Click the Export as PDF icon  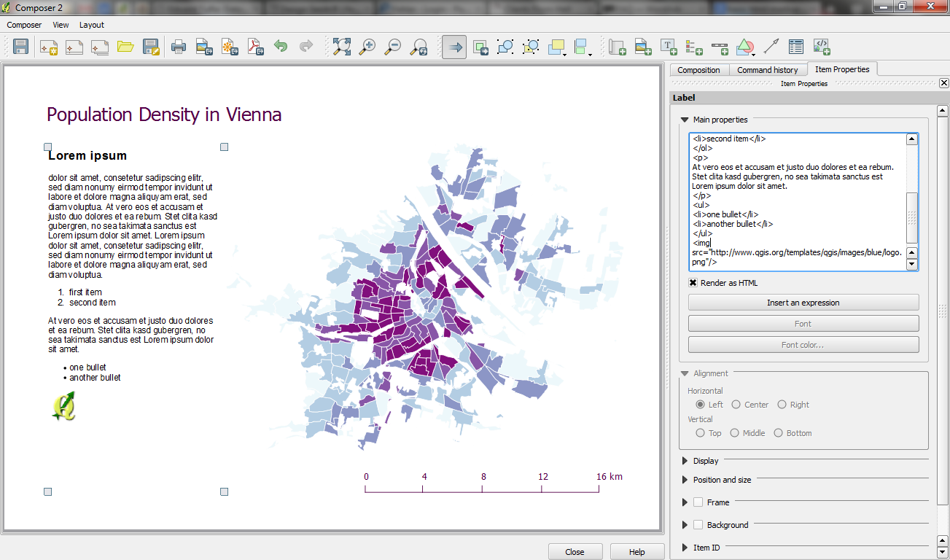coord(254,47)
